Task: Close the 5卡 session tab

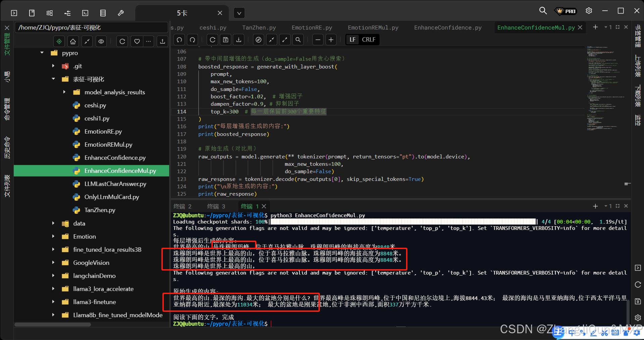Action: click(x=220, y=13)
